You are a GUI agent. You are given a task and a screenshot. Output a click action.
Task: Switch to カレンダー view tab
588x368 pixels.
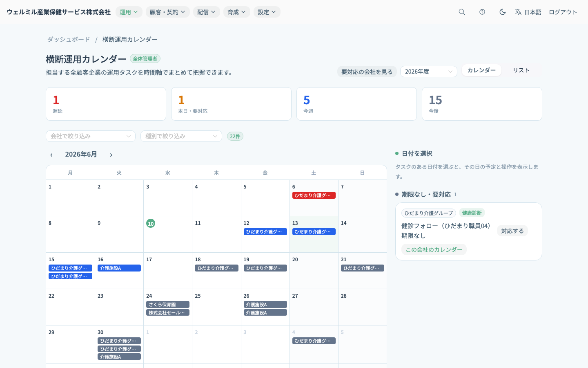[481, 70]
